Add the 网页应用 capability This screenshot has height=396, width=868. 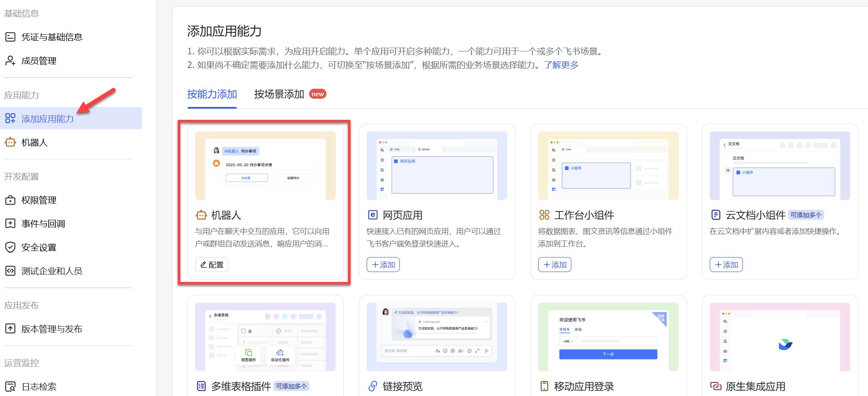[383, 265]
